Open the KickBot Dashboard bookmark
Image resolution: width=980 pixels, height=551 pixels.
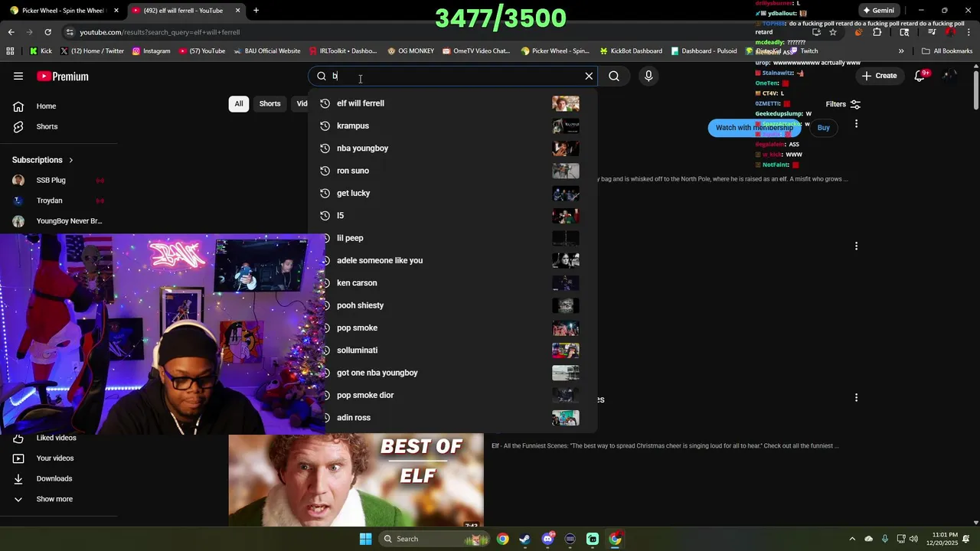[631, 51]
